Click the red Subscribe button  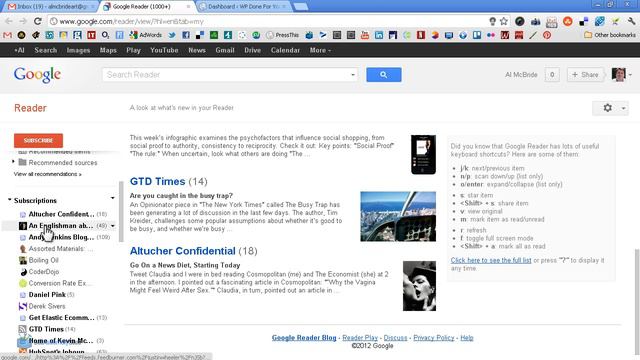(38, 140)
